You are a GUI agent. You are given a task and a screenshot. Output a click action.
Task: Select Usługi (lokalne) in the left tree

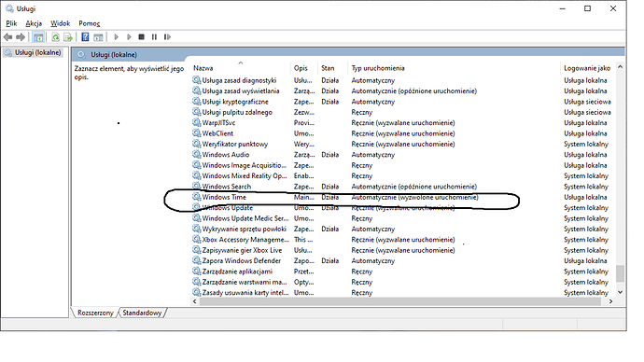point(37,52)
